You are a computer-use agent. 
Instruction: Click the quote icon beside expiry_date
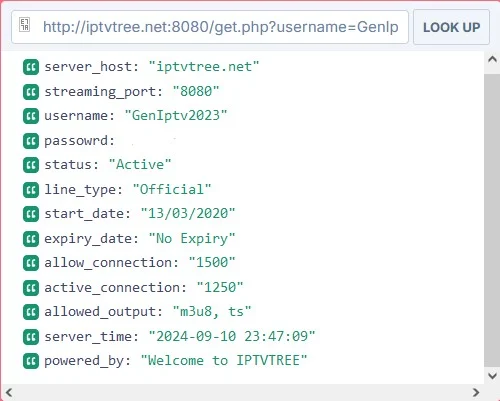pos(31,239)
